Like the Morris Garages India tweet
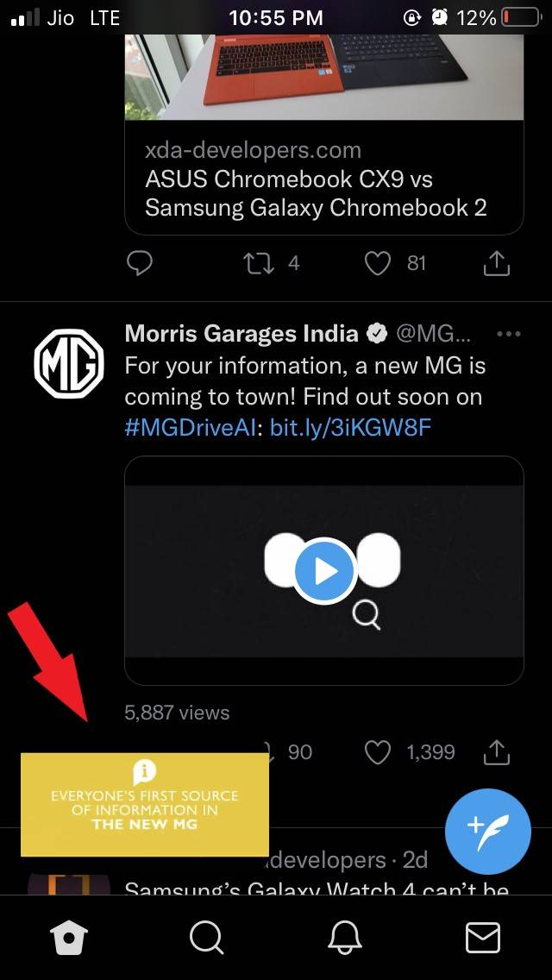Screen dimensions: 552x980 click(x=378, y=753)
